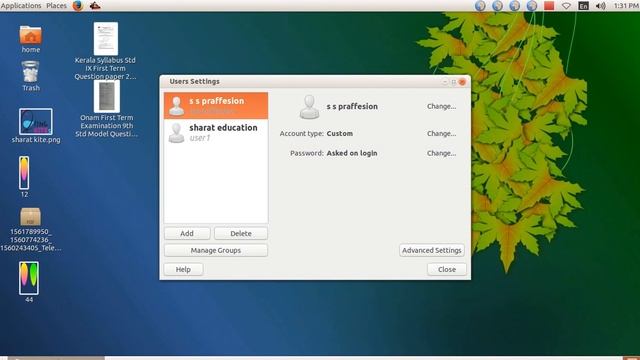
Task: Click Change next to the user name
Action: (441, 106)
